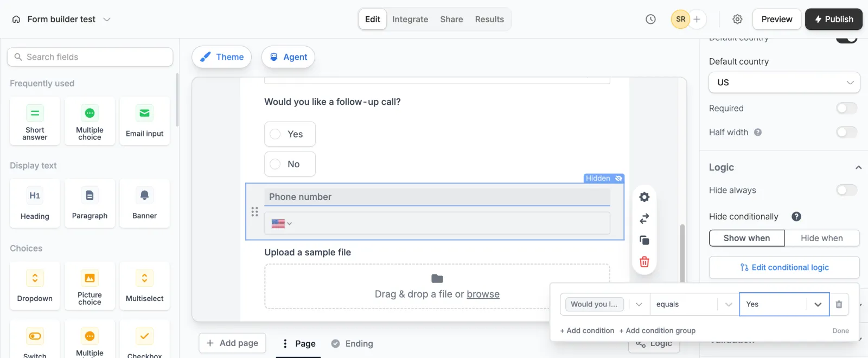Image resolution: width=868 pixels, height=358 pixels.
Task: Duplicate the Phone number field
Action: coord(644,240)
